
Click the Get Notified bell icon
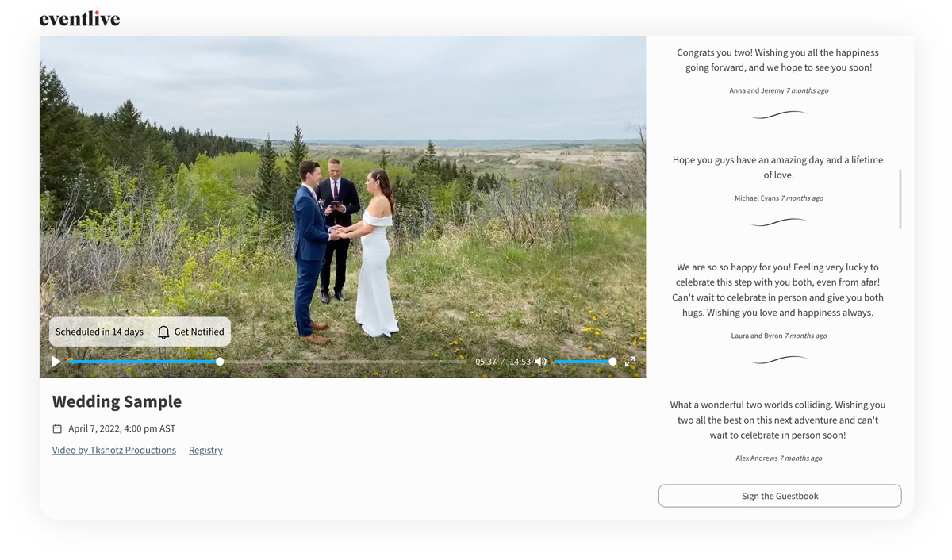(x=163, y=332)
